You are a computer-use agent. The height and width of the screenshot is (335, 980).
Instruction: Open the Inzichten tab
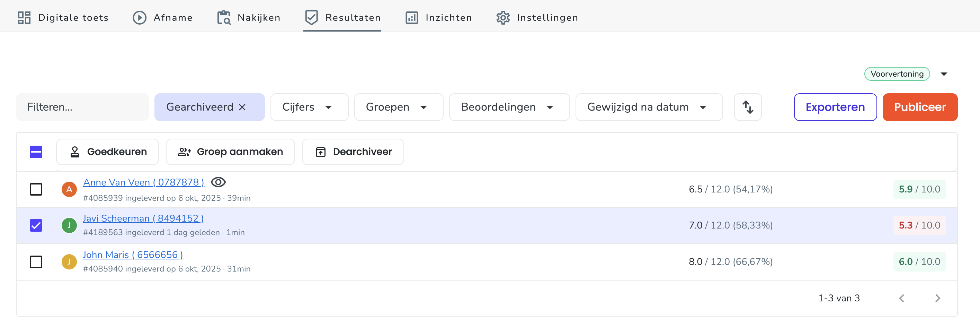tap(439, 18)
